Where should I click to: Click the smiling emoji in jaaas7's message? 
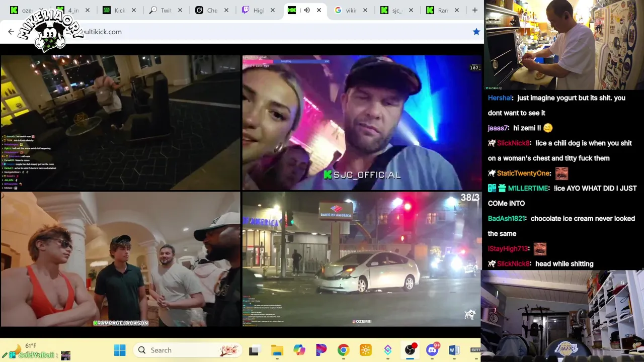tap(547, 128)
